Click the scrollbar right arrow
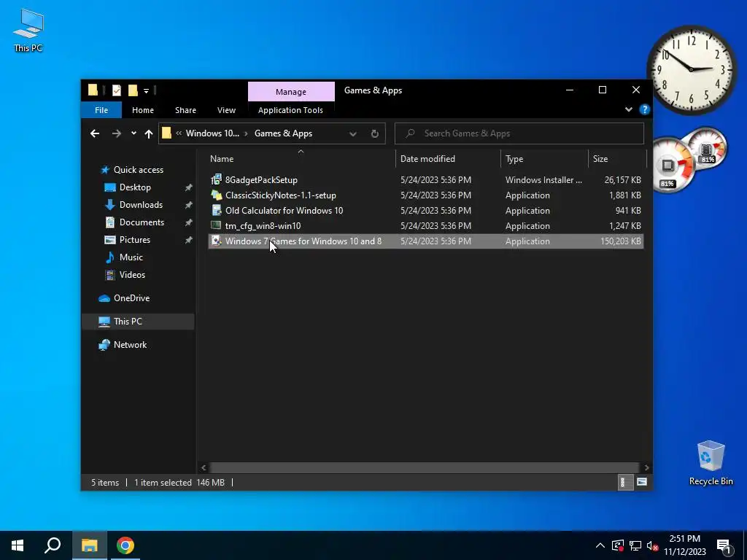 646,467
